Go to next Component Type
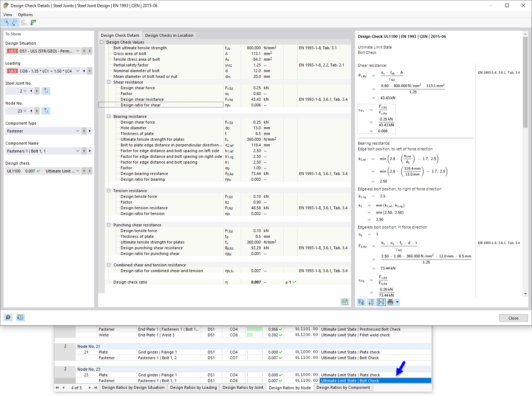Screen dimensions: 532x396 click(x=90, y=131)
